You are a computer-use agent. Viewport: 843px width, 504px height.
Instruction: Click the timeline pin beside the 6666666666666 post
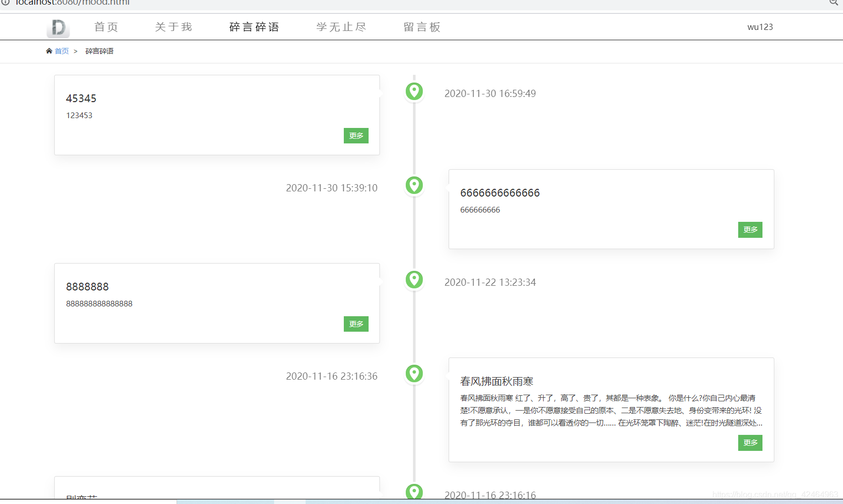[414, 185]
